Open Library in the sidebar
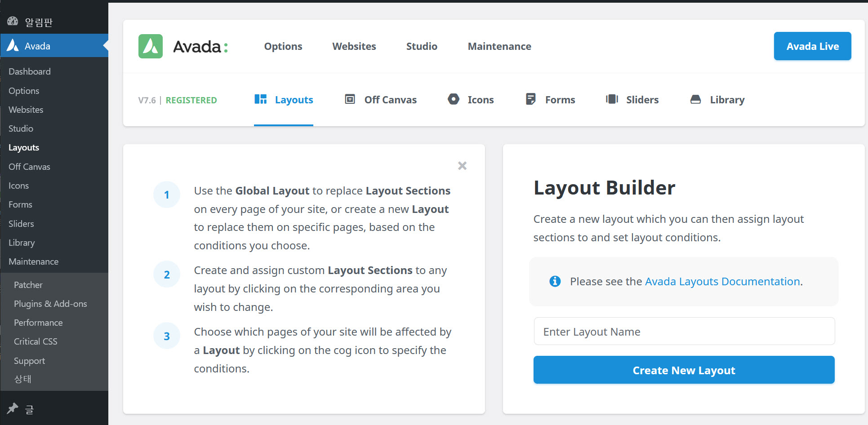 coord(22,243)
